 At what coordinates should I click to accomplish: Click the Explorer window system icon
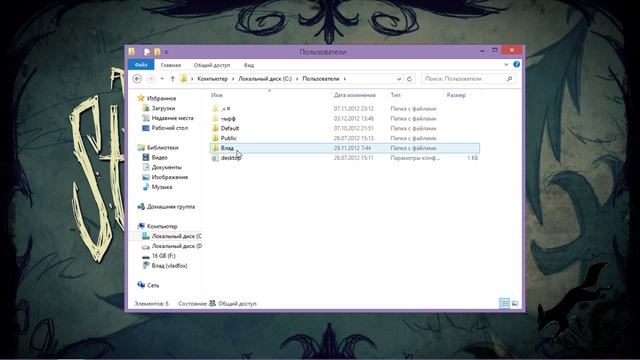point(132,52)
